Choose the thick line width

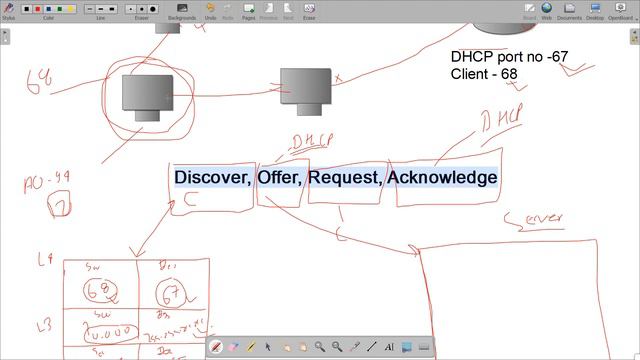111,9
